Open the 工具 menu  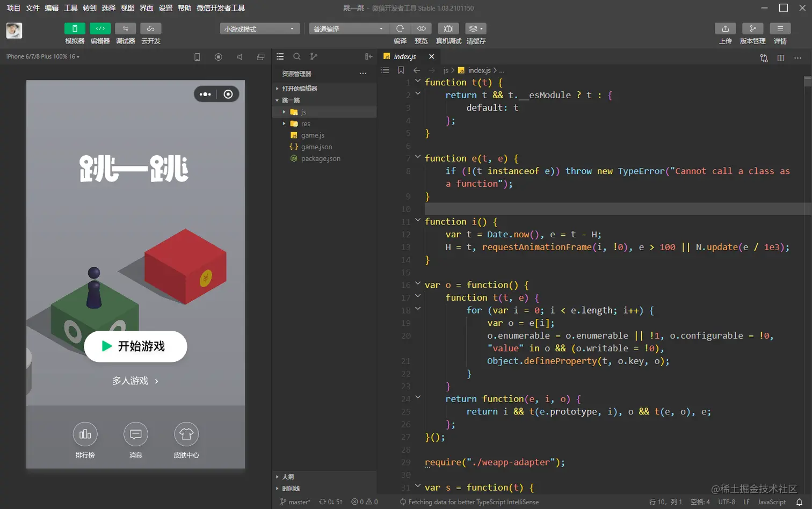pos(70,8)
